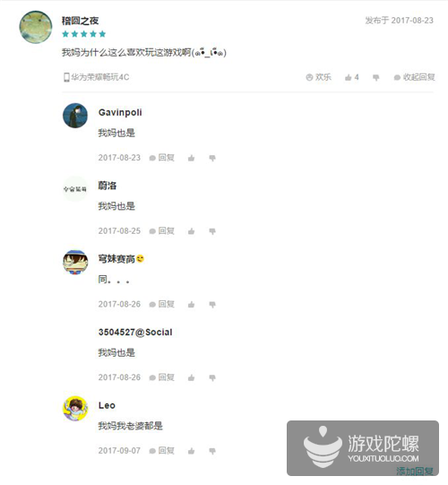The height and width of the screenshot is (485, 448).
Task: Click the 添加回复 link
Action: click(x=415, y=471)
